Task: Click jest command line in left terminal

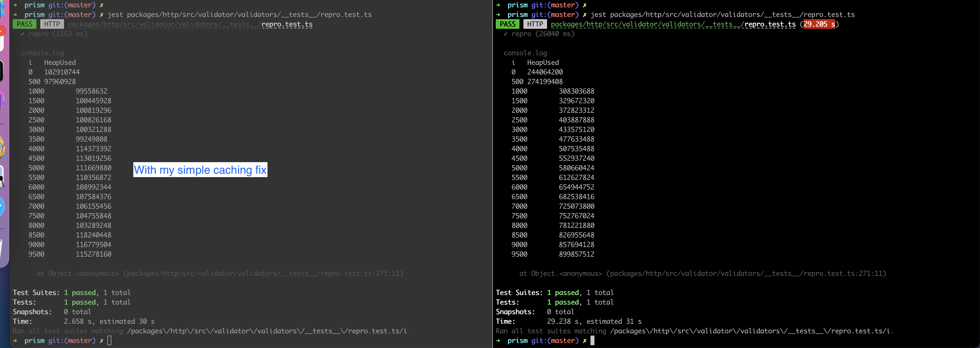Action: tap(239, 15)
